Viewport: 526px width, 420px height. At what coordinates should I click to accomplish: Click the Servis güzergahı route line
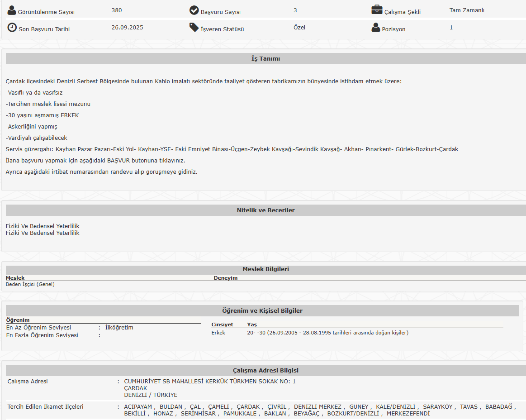232,149
